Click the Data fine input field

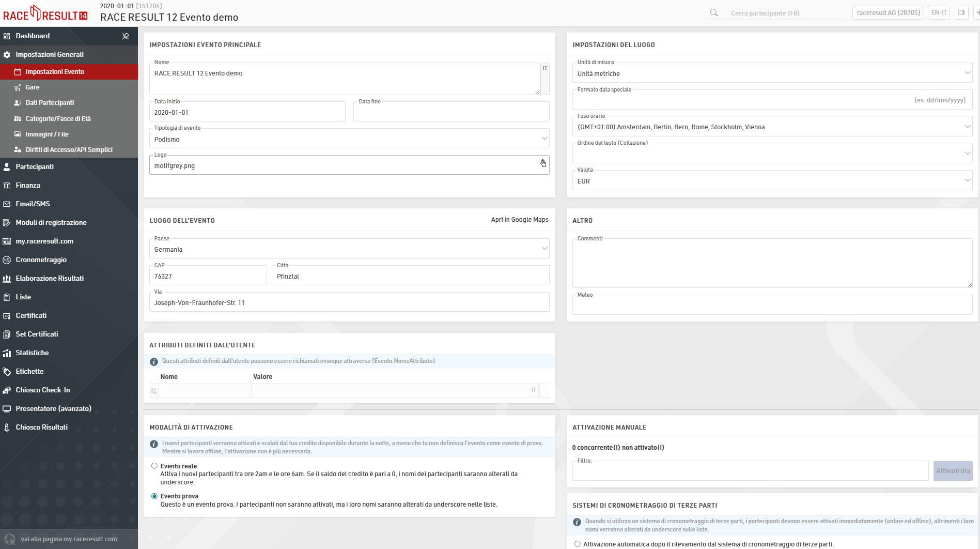451,113
